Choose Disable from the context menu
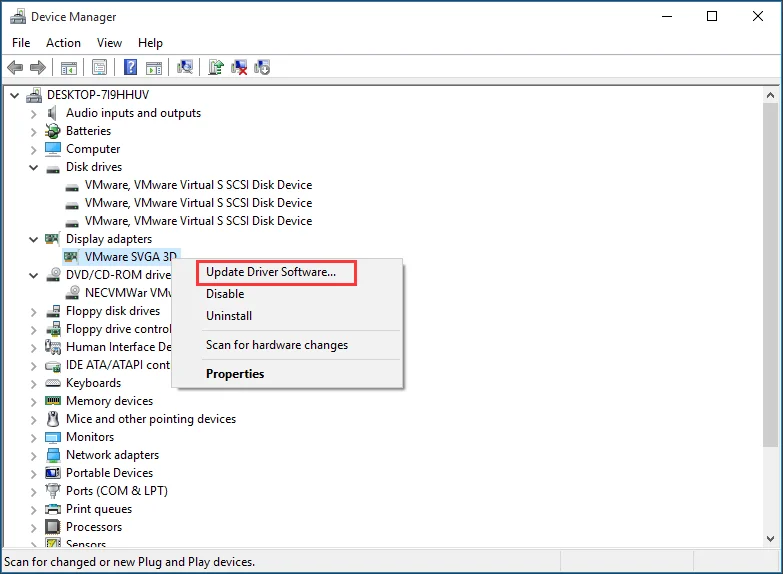783x574 pixels. click(x=287, y=294)
